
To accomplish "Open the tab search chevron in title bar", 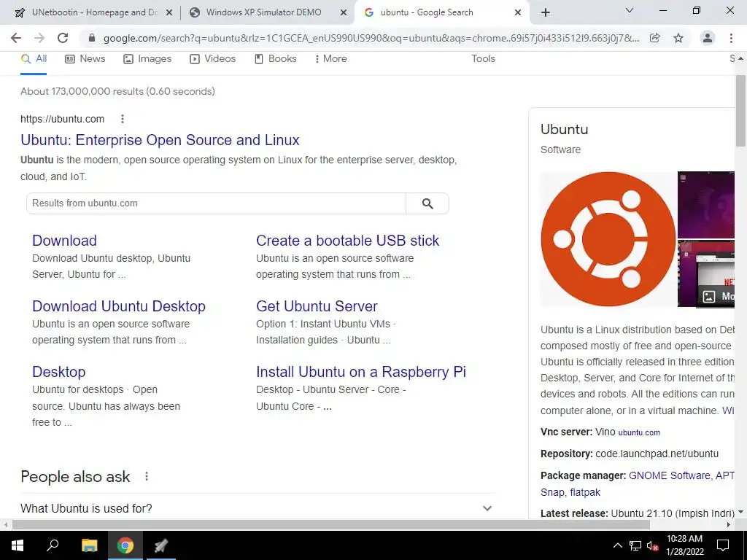I will [x=630, y=10].
